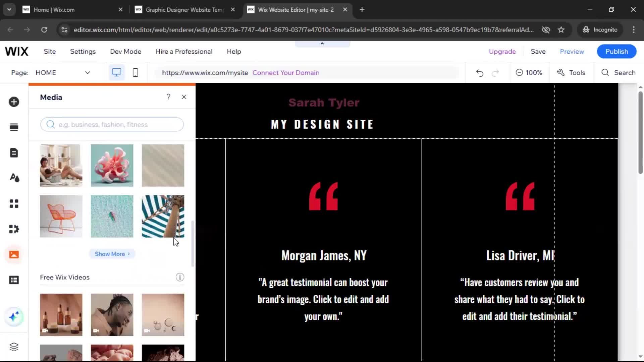Open the 100% zoom control
The width and height of the screenshot is (644, 362).
(x=529, y=73)
